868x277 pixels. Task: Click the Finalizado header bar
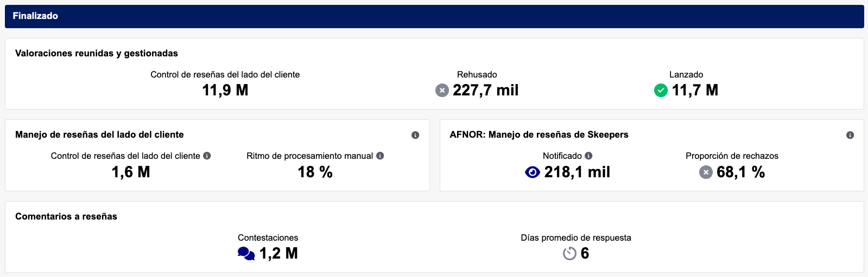(434, 16)
